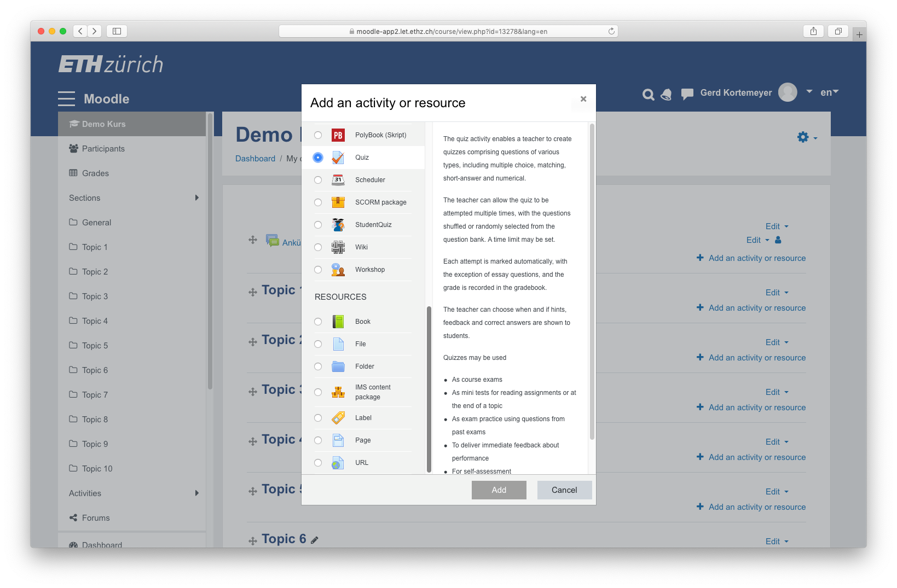Click the move handle beside Topic 6
The width and height of the screenshot is (897, 588).
point(253,541)
